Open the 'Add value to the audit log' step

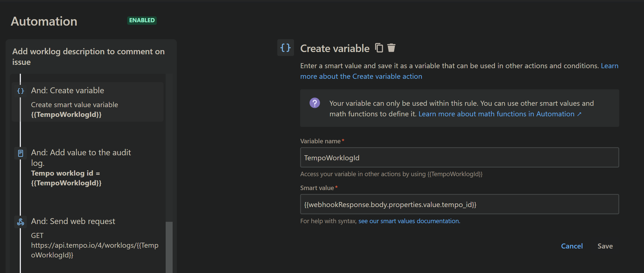(x=81, y=153)
